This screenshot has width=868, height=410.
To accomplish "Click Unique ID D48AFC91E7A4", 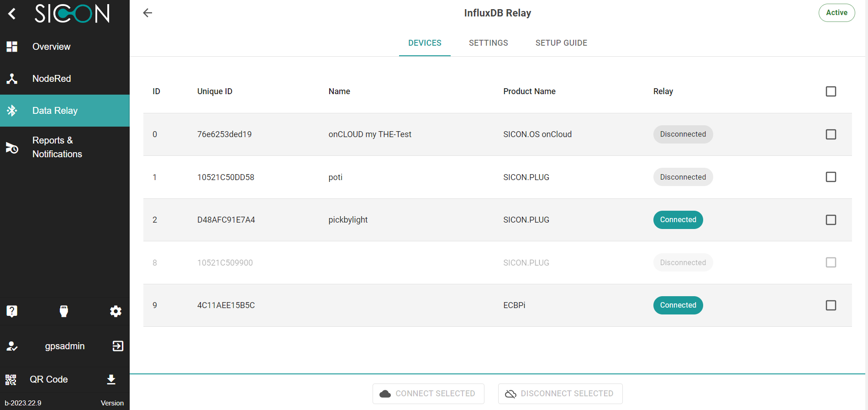I will click(226, 220).
